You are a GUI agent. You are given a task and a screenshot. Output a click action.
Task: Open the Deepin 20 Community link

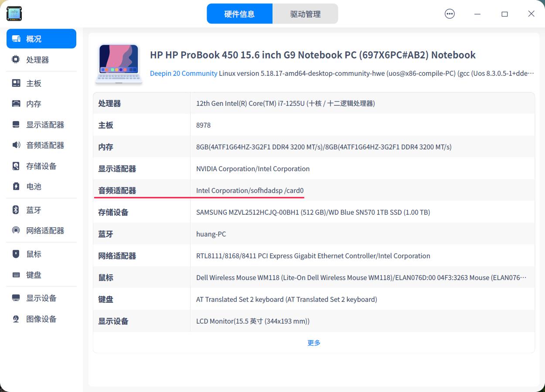pos(184,73)
